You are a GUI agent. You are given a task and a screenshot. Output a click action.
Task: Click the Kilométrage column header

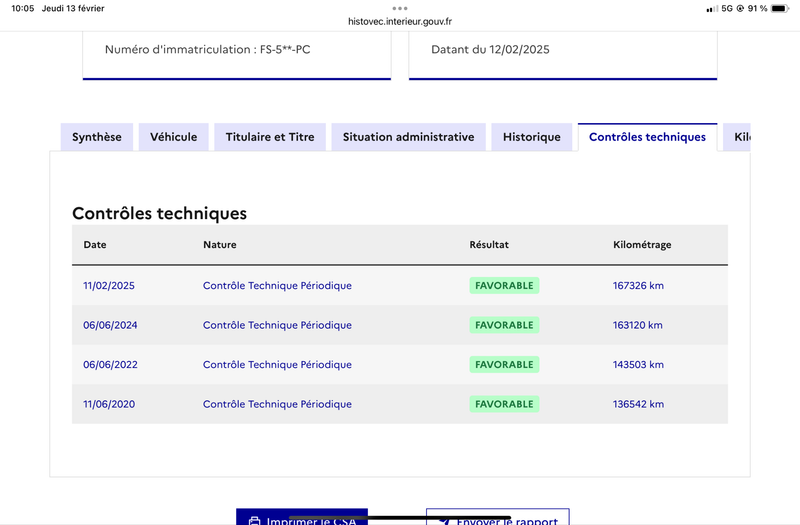642,245
